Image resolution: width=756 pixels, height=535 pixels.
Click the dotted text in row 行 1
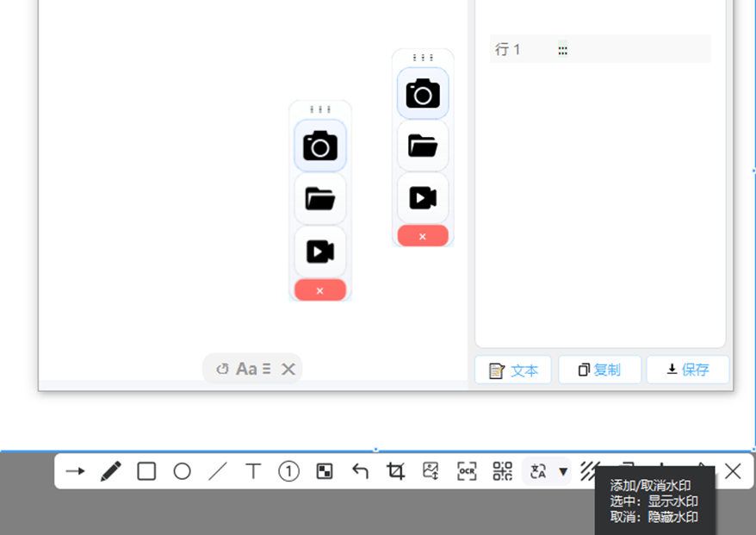tap(562, 49)
